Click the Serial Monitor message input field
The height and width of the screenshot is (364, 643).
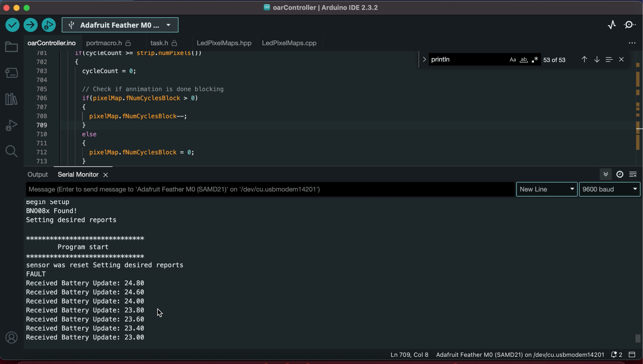click(x=270, y=189)
